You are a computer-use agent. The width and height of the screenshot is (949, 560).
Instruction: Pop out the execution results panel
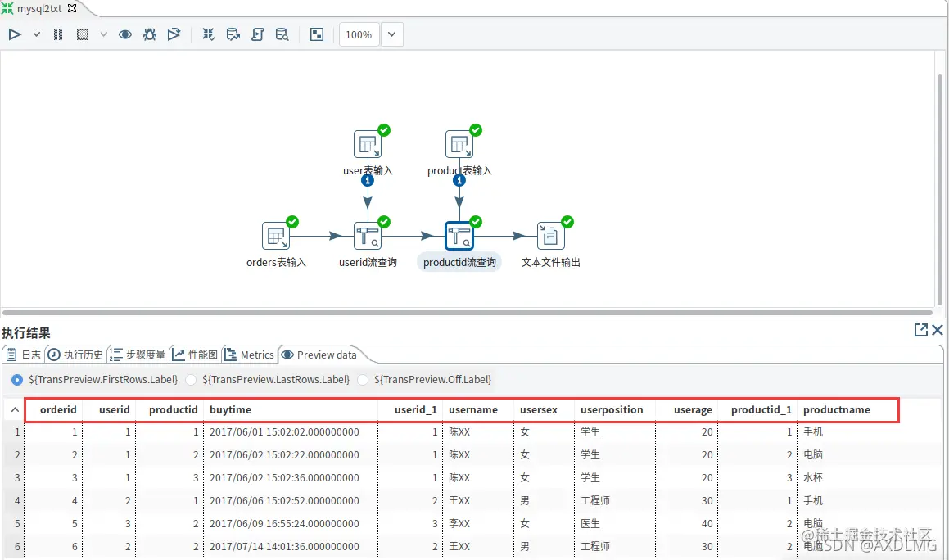pyautogui.click(x=920, y=330)
